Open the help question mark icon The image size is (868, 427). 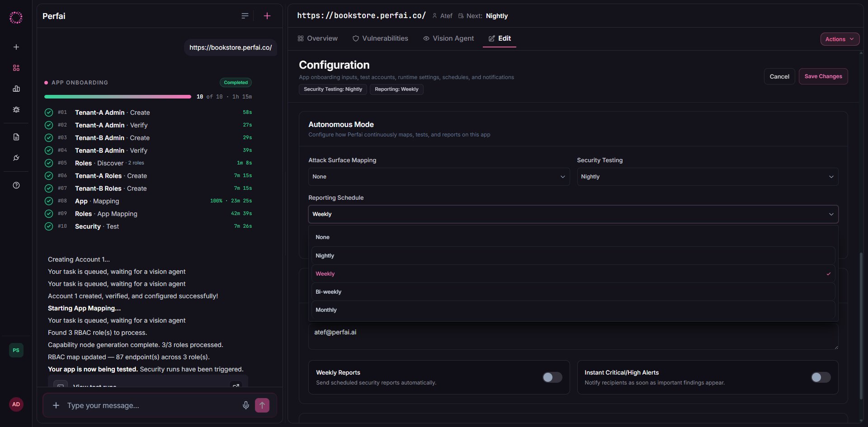click(x=16, y=185)
